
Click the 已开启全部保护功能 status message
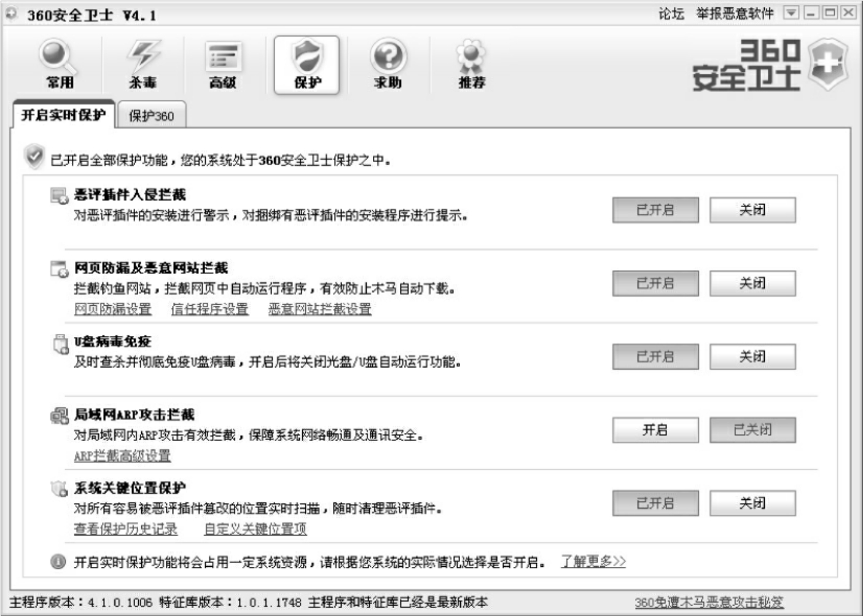click(x=221, y=160)
